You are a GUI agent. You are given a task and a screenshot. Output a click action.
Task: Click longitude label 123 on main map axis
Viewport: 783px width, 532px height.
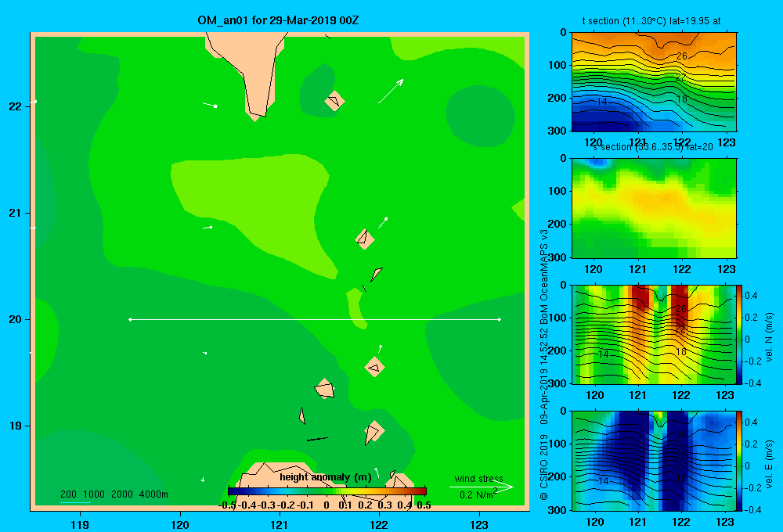pos(479,524)
